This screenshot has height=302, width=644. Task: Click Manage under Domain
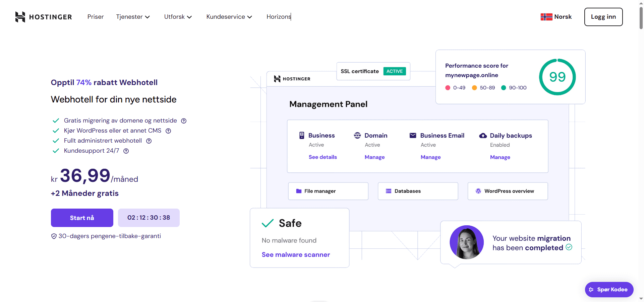click(x=374, y=157)
